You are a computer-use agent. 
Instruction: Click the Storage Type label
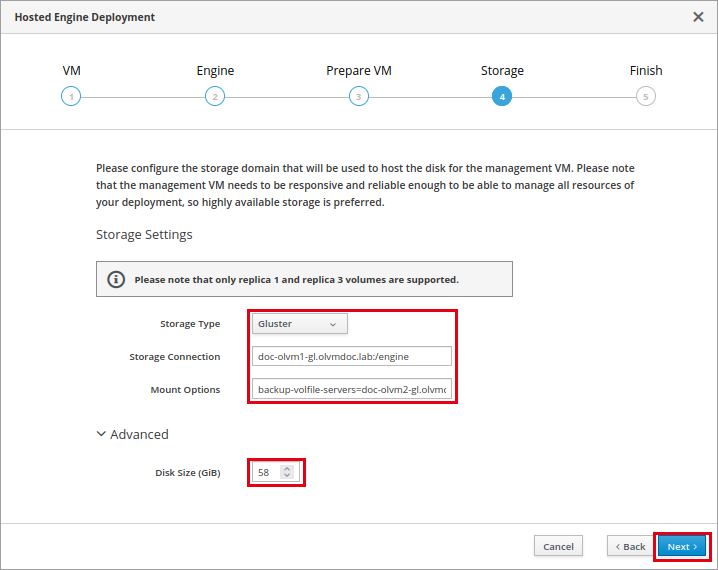pos(190,324)
